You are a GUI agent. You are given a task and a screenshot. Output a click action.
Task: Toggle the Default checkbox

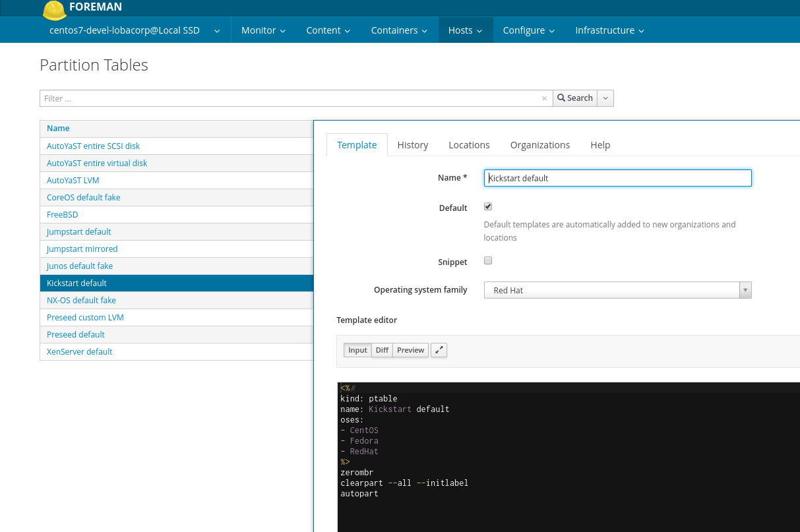click(x=488, y=206)
